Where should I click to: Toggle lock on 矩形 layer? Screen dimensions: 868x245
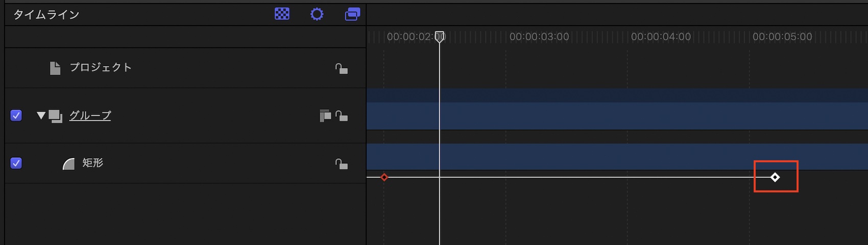coord(342,164)
